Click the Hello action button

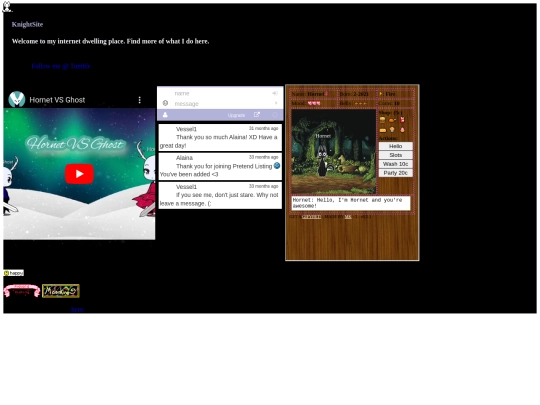coord(395,146)
